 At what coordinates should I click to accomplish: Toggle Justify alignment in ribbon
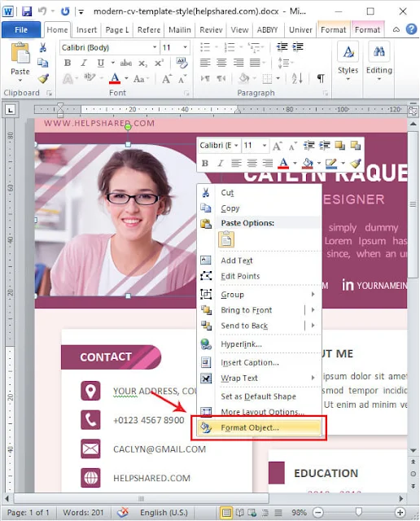(x=255, y=63)
